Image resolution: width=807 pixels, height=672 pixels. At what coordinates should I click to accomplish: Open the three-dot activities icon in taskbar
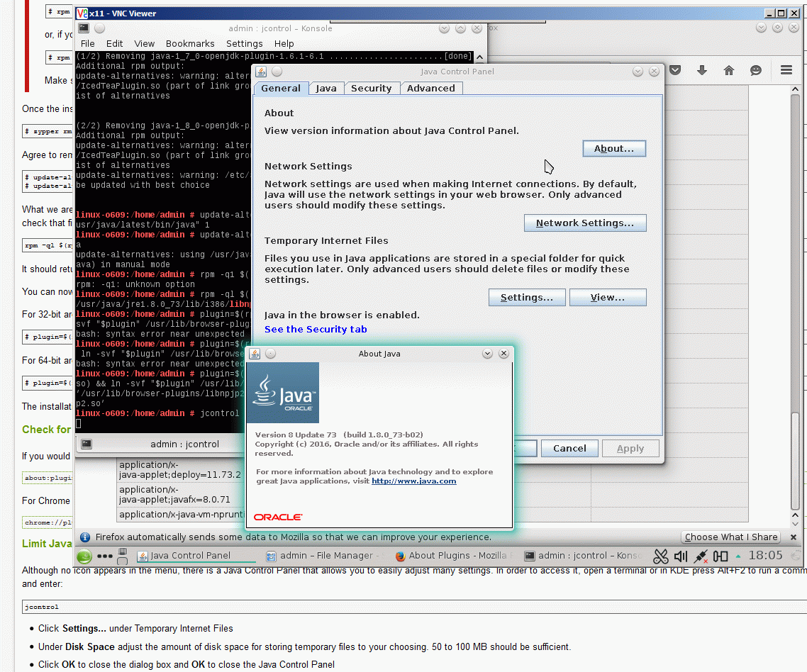click(104, 556)
